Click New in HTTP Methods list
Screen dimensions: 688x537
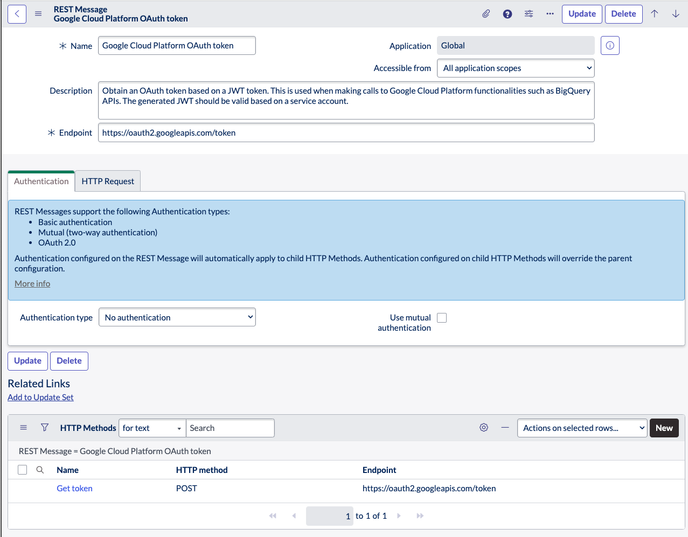point(664,428)
